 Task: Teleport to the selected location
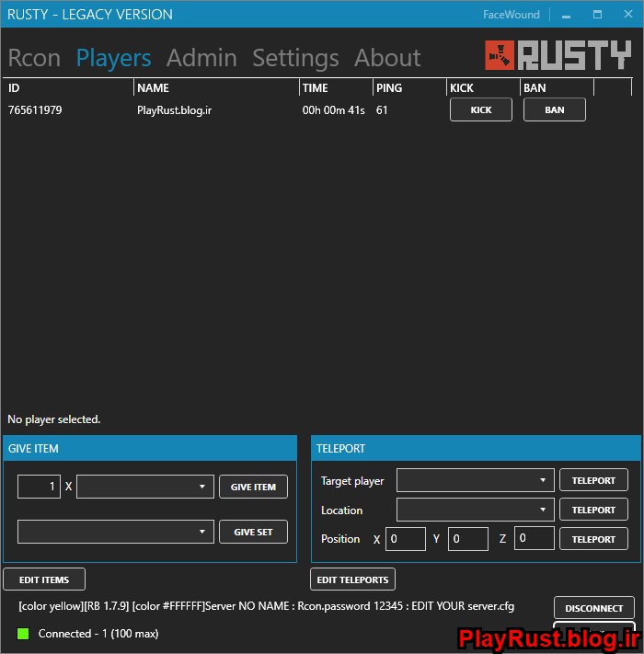tap(593, 510)
